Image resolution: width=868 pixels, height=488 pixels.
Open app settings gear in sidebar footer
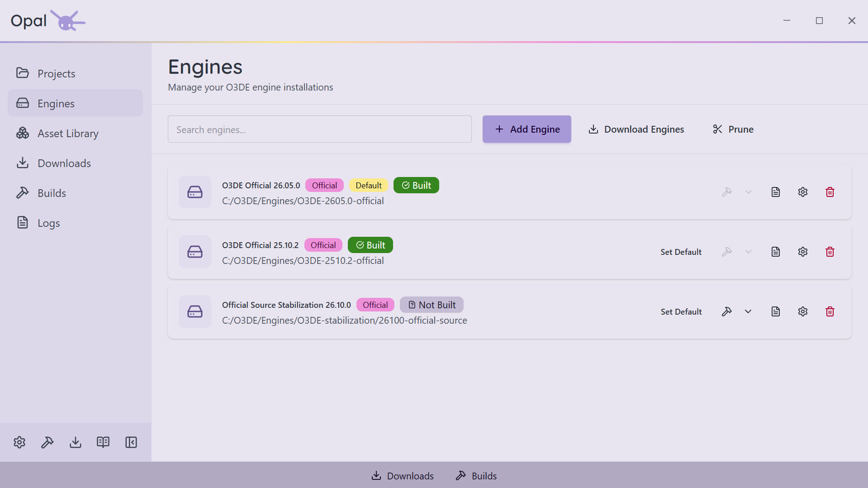coord(19,442)
